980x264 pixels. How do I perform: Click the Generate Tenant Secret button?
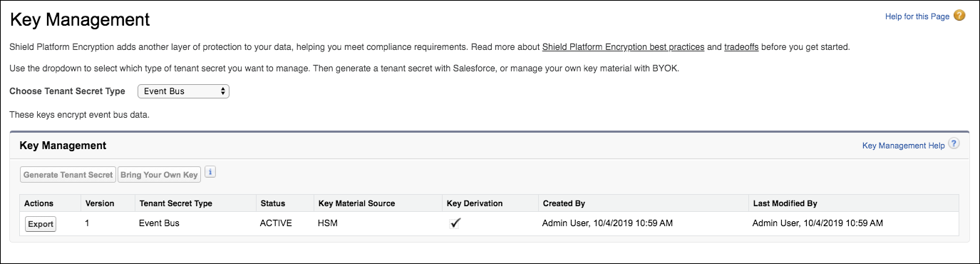[68, 175]
